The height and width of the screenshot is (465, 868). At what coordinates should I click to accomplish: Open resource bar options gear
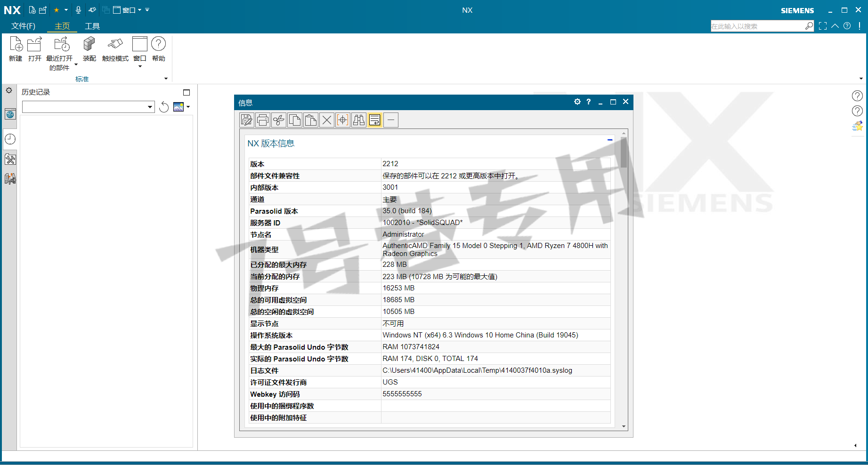tap(9, 90)
